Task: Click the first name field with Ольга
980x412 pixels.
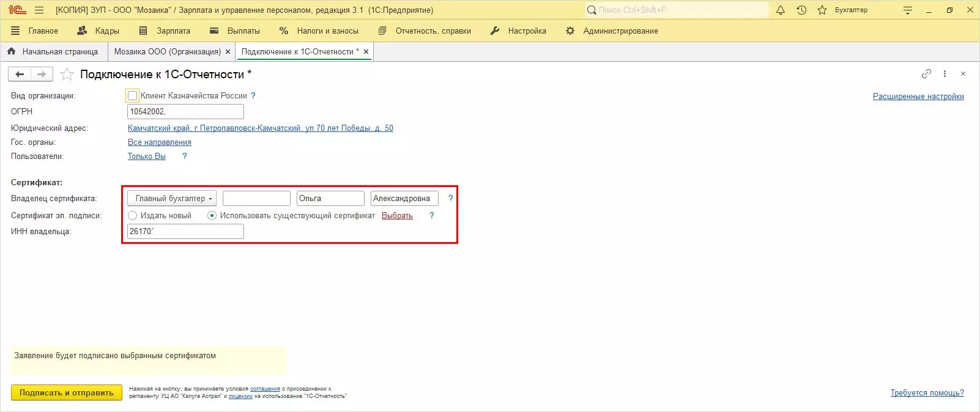Action: [x=330, y=199]
